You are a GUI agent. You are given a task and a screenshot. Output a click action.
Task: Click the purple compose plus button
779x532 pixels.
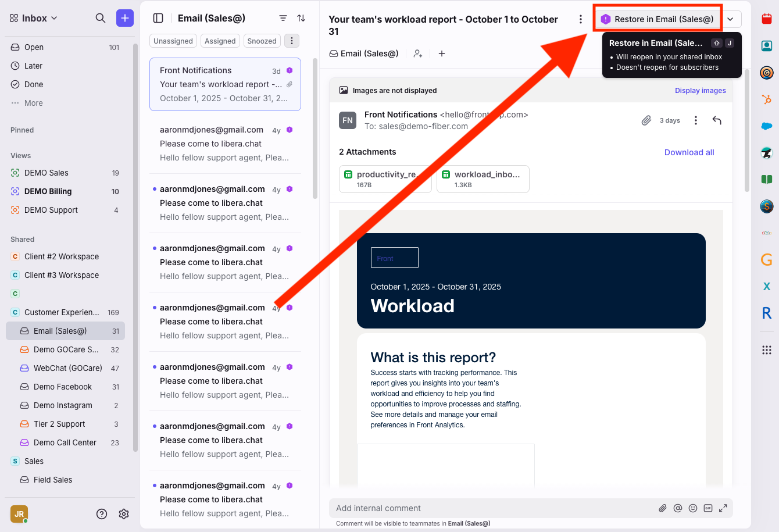tap(124, 18)
